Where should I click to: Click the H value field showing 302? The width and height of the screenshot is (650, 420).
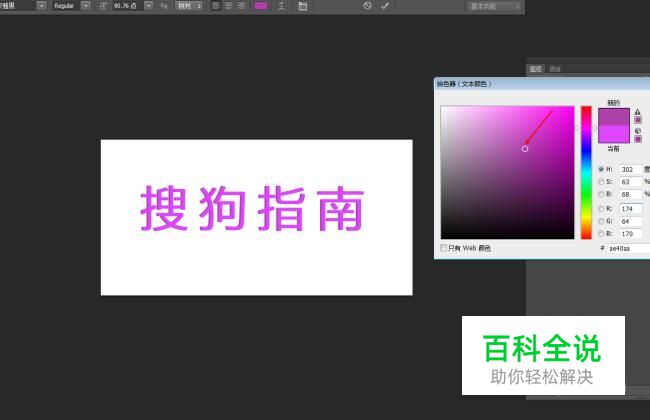coord(630,169)
